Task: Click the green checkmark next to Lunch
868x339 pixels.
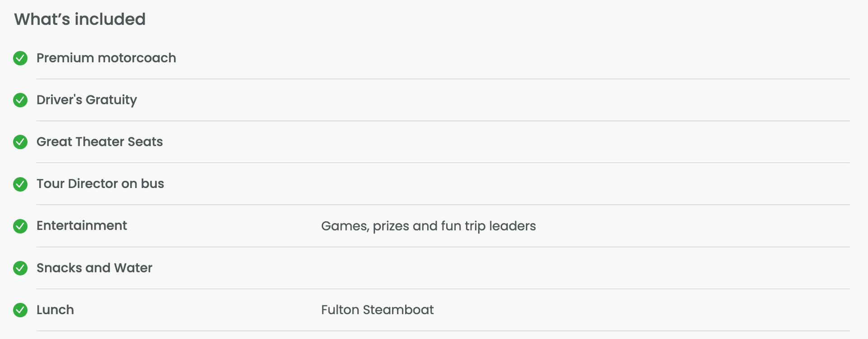Action: [x=20, y=310]
